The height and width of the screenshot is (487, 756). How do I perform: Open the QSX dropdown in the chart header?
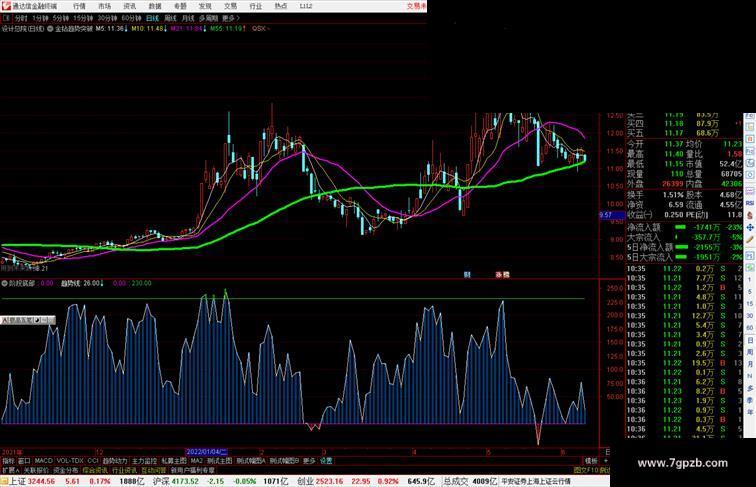point(261,29)
